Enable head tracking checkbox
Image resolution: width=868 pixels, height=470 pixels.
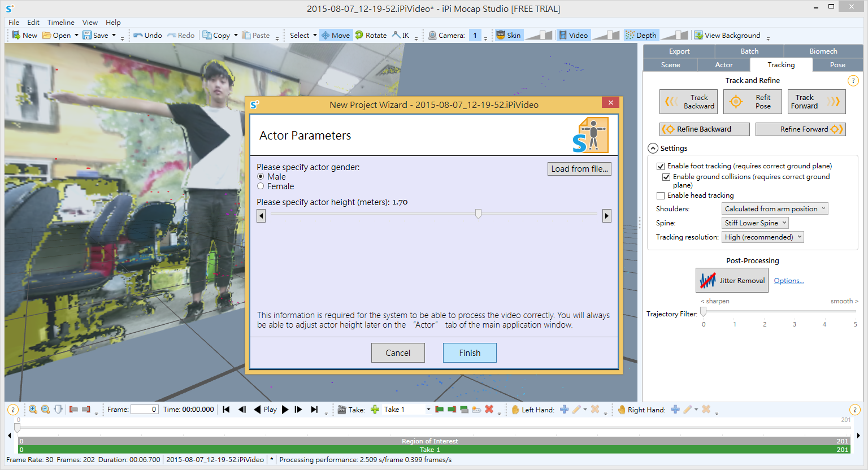coord(661,195)
